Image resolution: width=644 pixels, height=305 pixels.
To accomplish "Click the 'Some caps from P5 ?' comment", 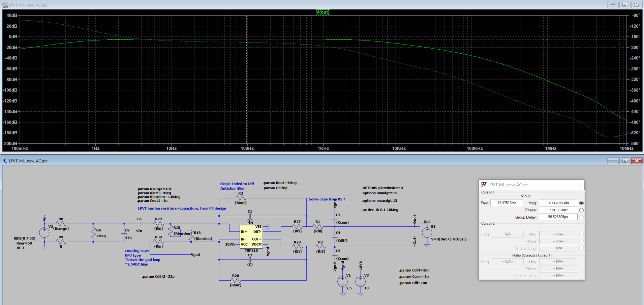I will coord(327,199).
